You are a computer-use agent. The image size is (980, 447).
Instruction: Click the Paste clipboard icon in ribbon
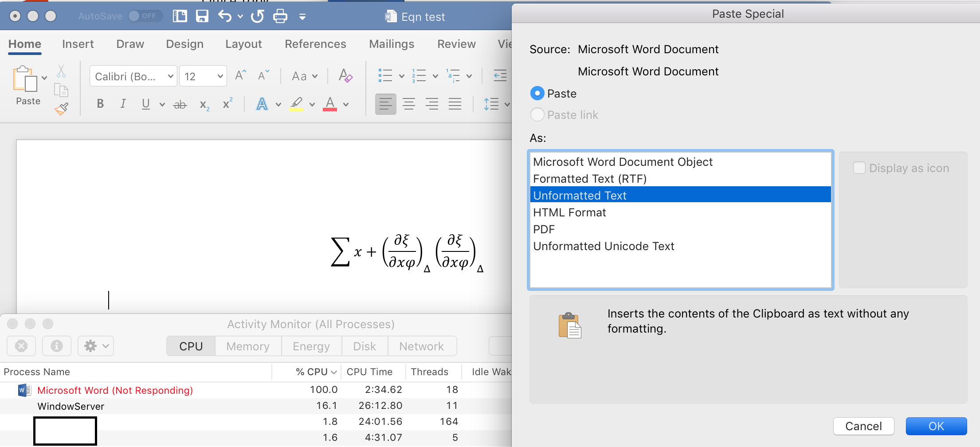click(x=25, y=79)
